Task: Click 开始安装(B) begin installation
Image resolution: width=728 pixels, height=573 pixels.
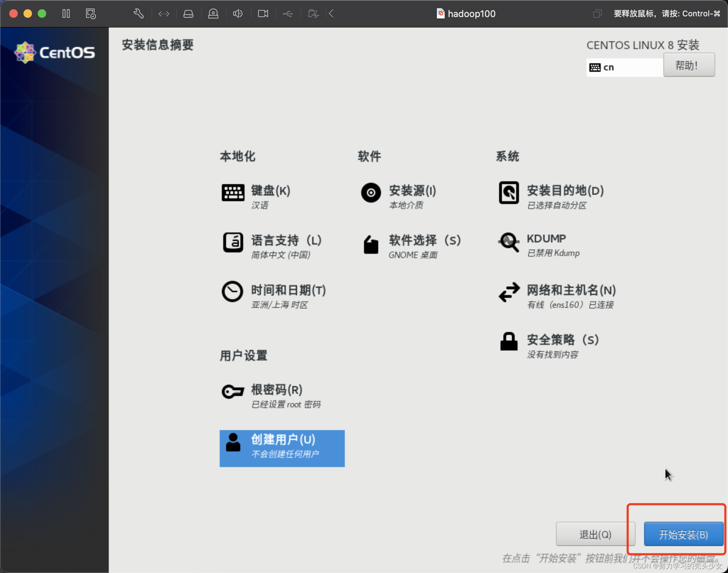Action: point(683,534)
